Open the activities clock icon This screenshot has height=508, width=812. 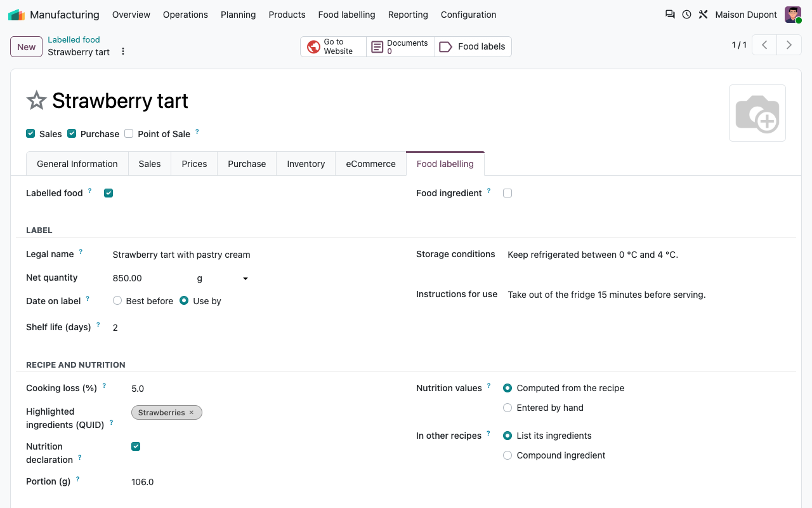[x=686, y=15]
